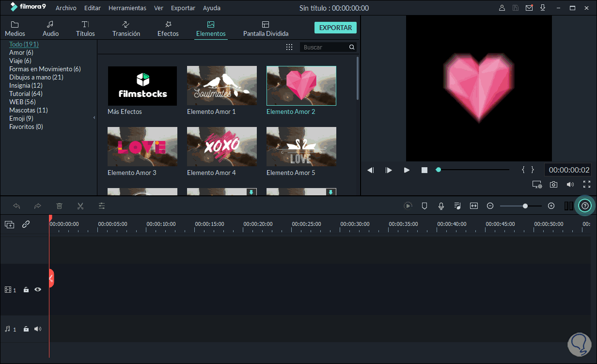Collapse the left category panel with the side arrow
Screen dimensions: 597x364
94,117
